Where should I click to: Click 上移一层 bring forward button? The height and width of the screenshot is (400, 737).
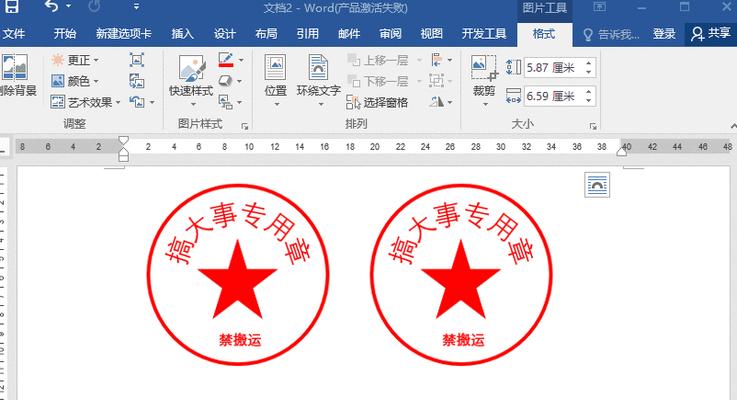(x=378, y=60)
